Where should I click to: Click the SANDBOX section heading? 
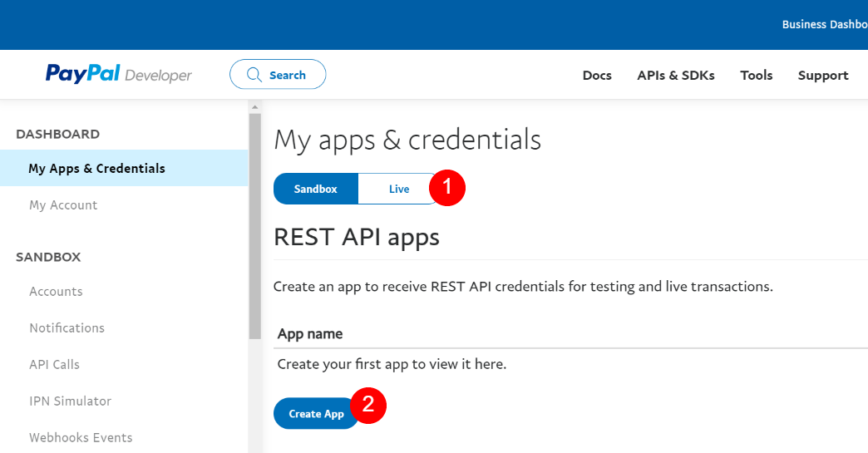click(48, 257)
